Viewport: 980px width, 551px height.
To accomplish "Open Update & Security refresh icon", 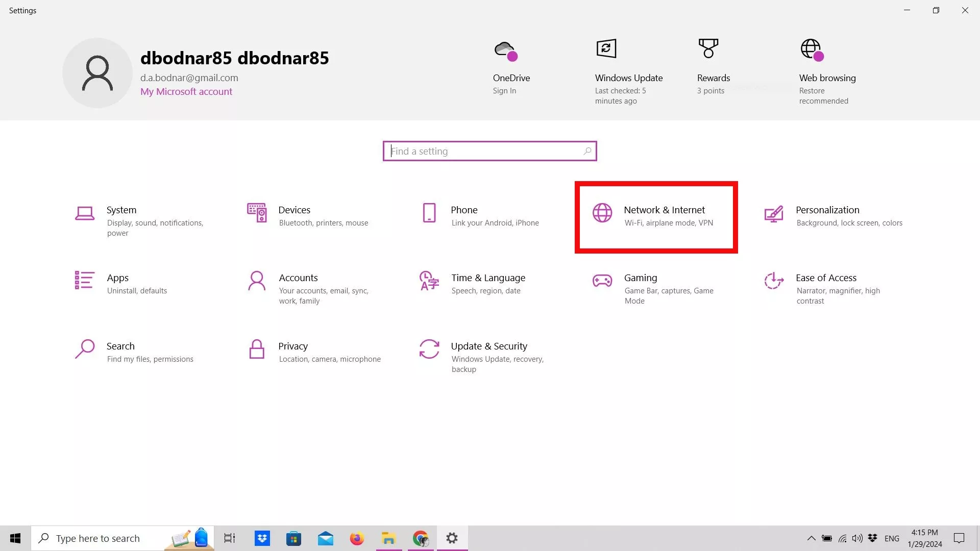I will [429, 349].
